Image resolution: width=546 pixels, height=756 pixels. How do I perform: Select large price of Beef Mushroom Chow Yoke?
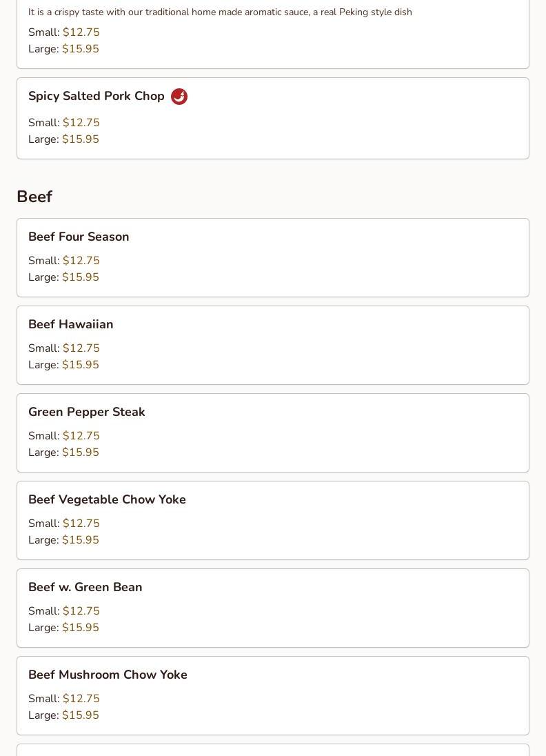(81, 715)
